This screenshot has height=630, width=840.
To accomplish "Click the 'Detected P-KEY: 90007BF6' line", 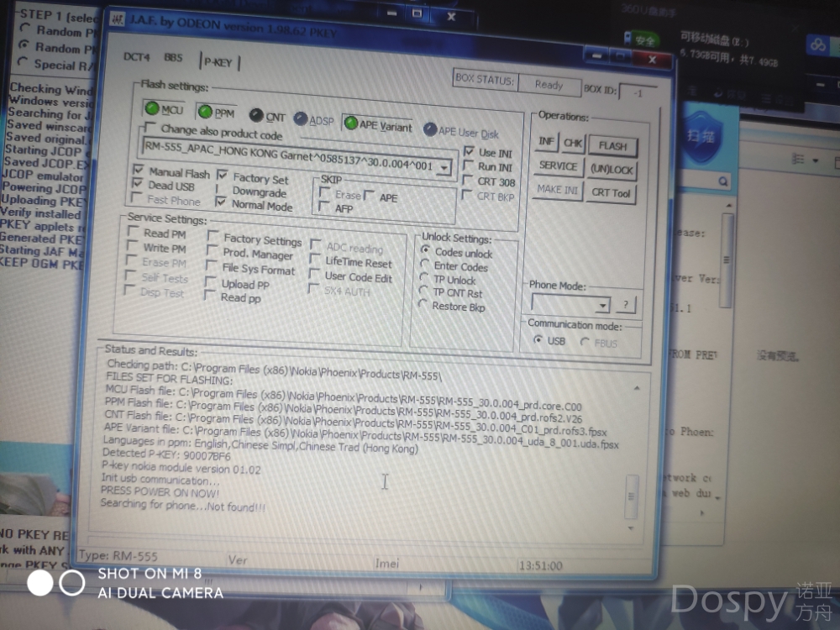I will click(166, 454).
